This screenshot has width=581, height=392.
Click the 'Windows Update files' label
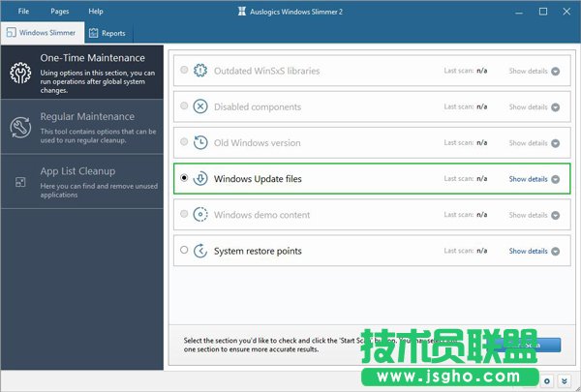[x=258, y=179]
